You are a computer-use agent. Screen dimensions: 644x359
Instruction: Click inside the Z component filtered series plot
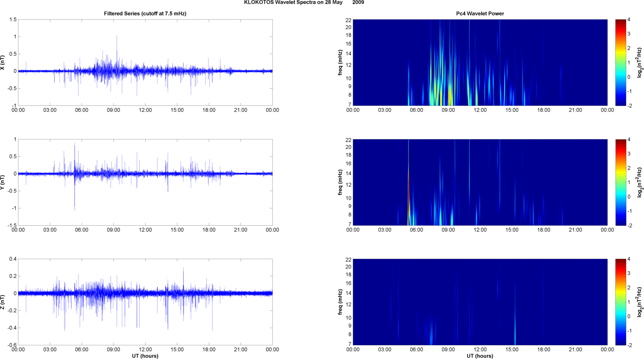pos(145,302)
